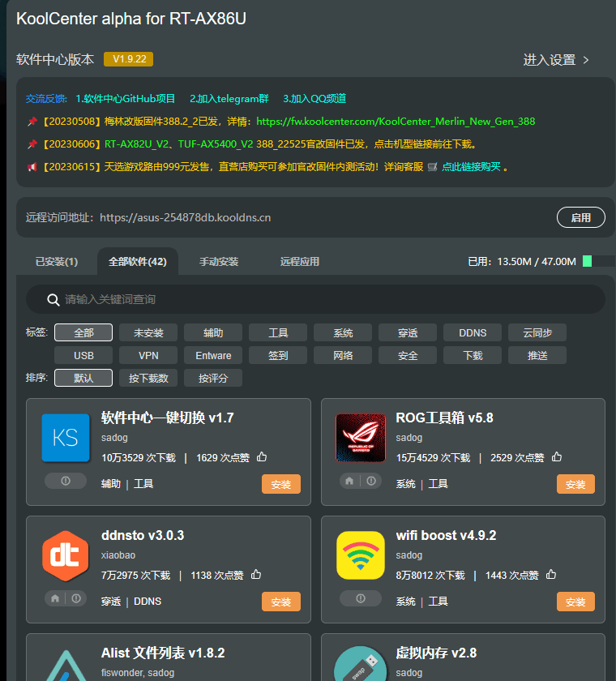Click the Alist 文件列表 triangle icon
Viewport: 616px width, 681px height.
tap(66, 666)
